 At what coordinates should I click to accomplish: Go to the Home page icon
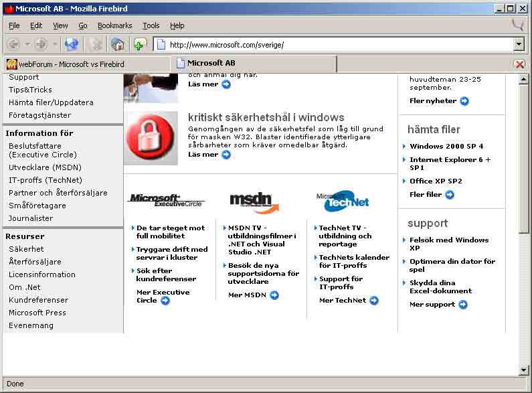117,44
